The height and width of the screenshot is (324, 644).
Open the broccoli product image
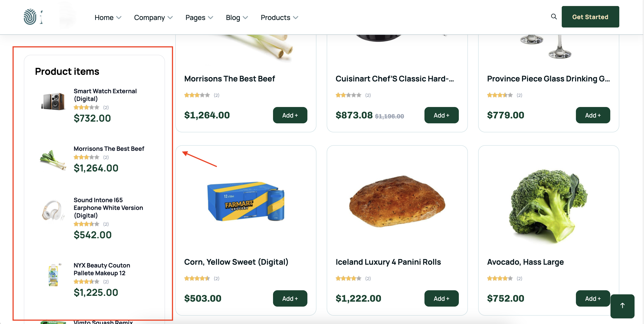pos(548,205)
